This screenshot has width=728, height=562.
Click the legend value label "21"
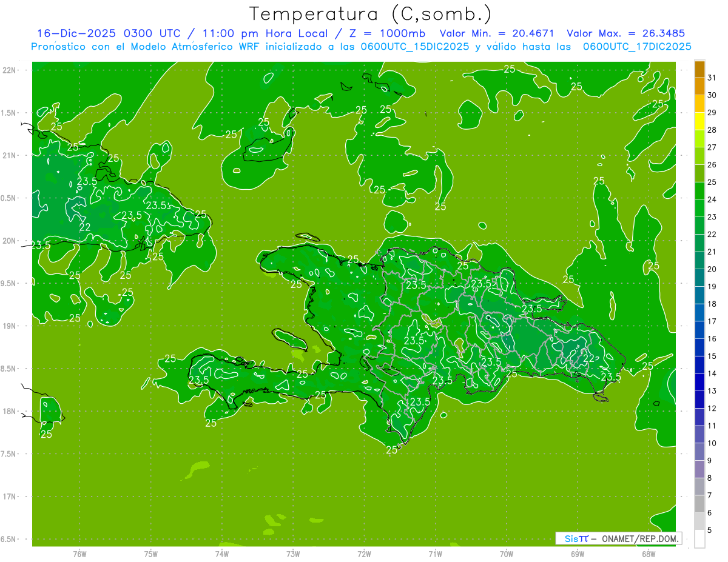click(x=712, y=252)
